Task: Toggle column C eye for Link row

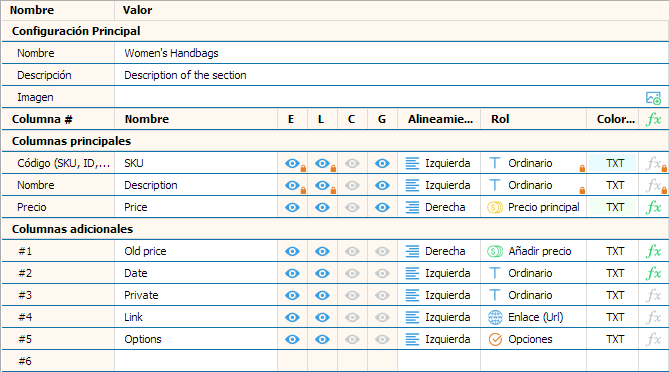Action: pos(352,317)
